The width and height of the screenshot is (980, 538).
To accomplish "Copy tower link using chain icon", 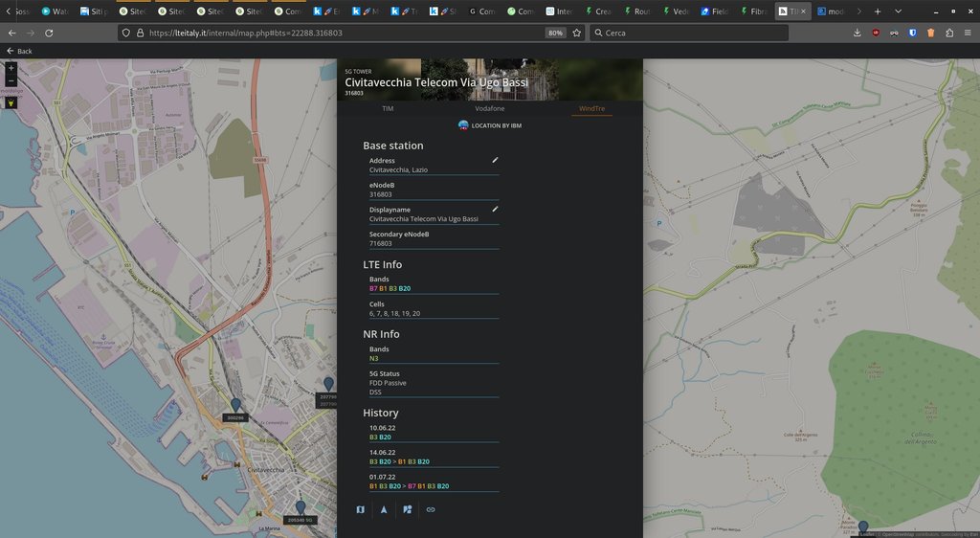I will (431, 509).
